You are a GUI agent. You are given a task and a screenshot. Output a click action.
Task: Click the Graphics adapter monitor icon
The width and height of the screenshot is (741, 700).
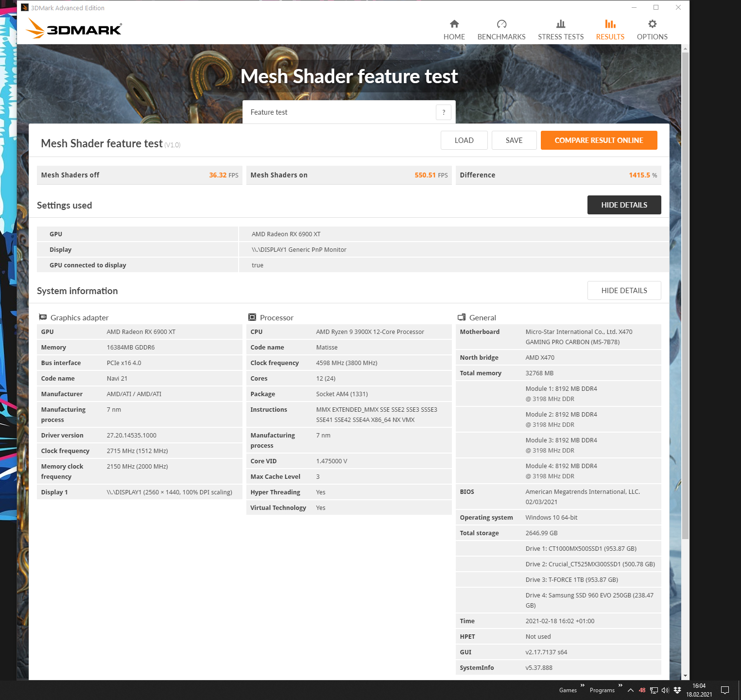(43, 317)
